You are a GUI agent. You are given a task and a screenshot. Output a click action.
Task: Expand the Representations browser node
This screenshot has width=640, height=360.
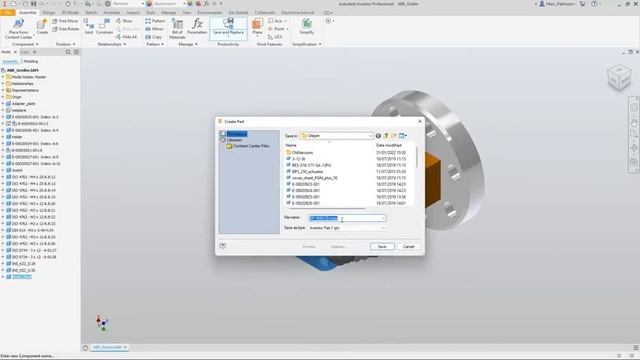click(x=3, y=90)
